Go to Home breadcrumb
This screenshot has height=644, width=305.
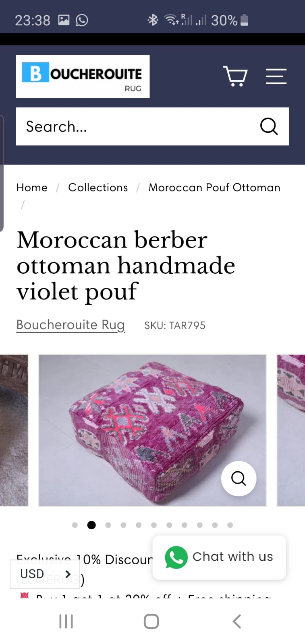point(32,188)
